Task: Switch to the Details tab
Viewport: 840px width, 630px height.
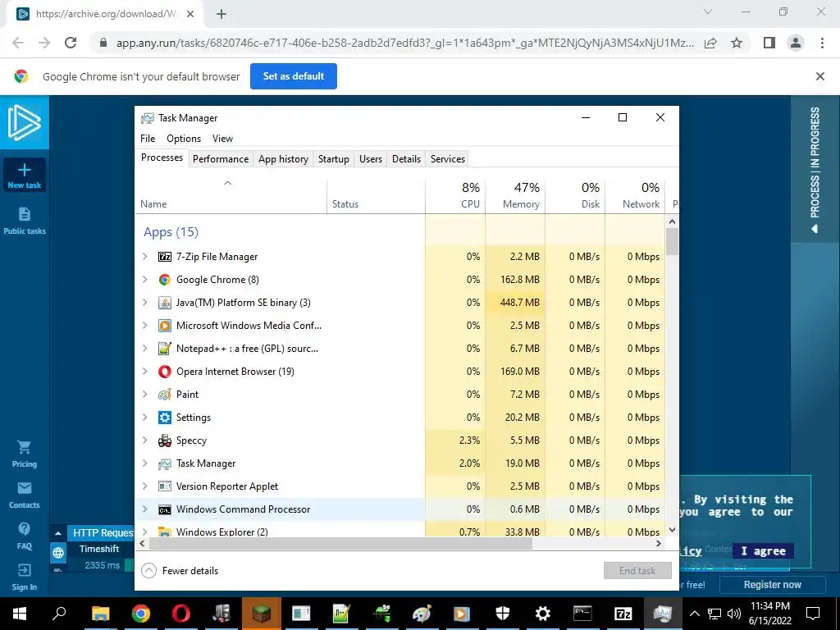Action: 406,159
